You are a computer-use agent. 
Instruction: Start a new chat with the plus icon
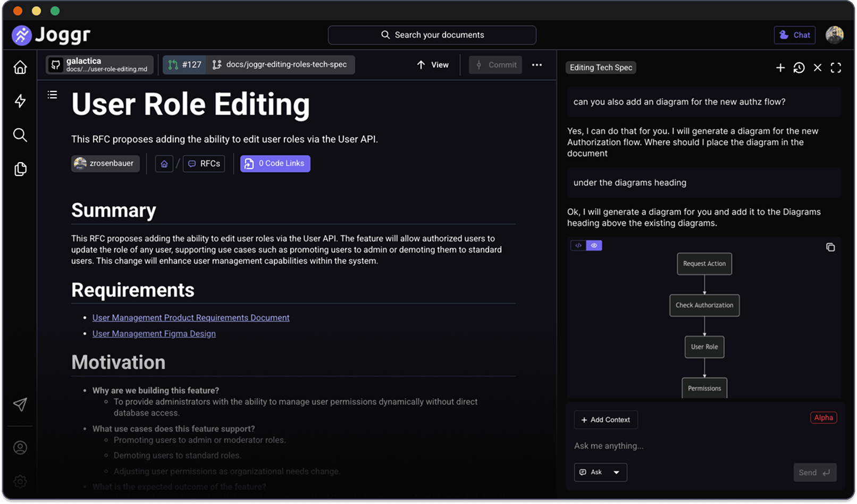[x=780, y=68]
